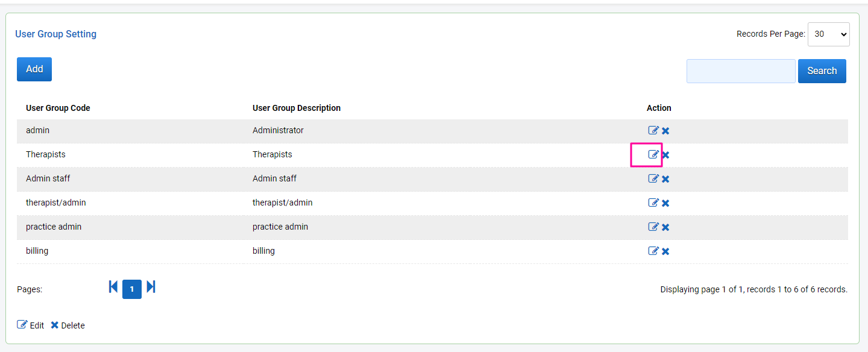Viewport: 868px width, 352px height.
Task: Delete the admin user group
Action: [x=665, y=131]
